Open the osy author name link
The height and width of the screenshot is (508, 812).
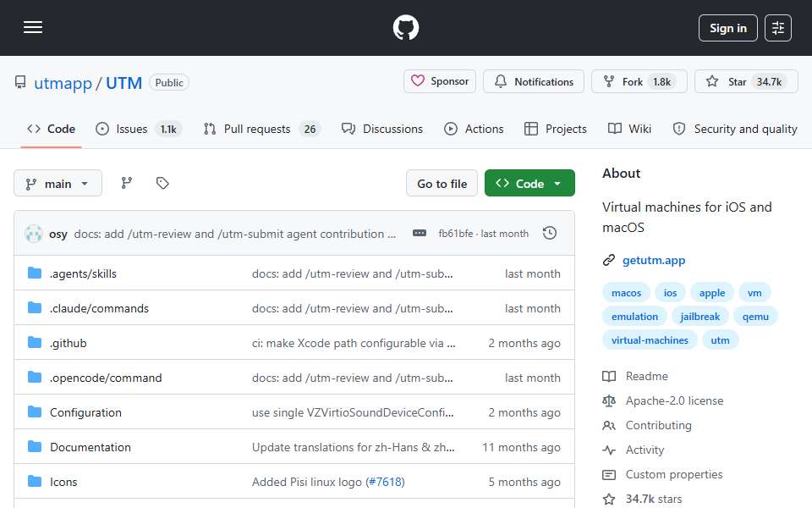click(x=58, y=234)
